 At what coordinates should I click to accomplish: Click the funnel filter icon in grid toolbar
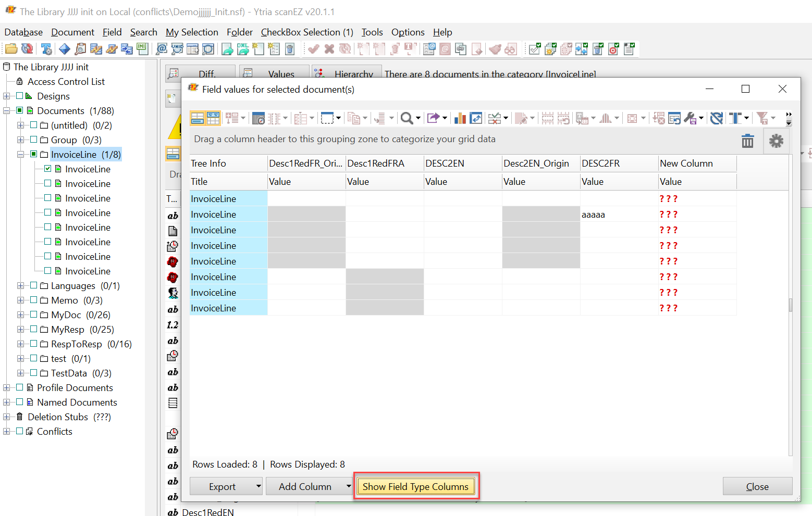[x=762, y=119]
